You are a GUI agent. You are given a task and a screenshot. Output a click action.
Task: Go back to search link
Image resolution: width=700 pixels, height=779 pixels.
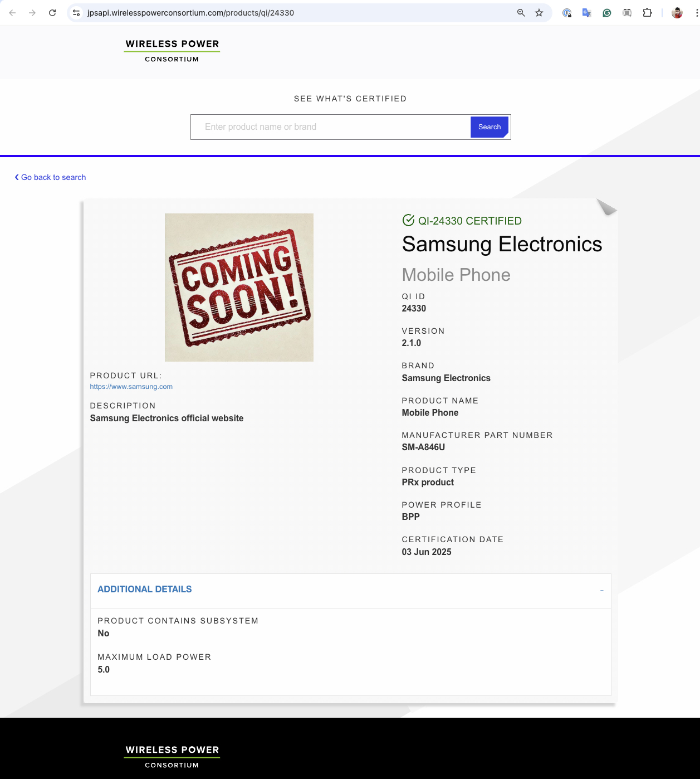[x=51, y=177]
